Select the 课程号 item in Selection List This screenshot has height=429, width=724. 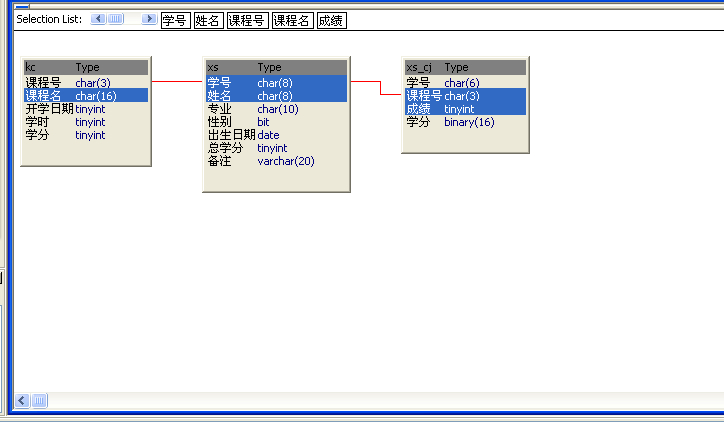[247, 20]
